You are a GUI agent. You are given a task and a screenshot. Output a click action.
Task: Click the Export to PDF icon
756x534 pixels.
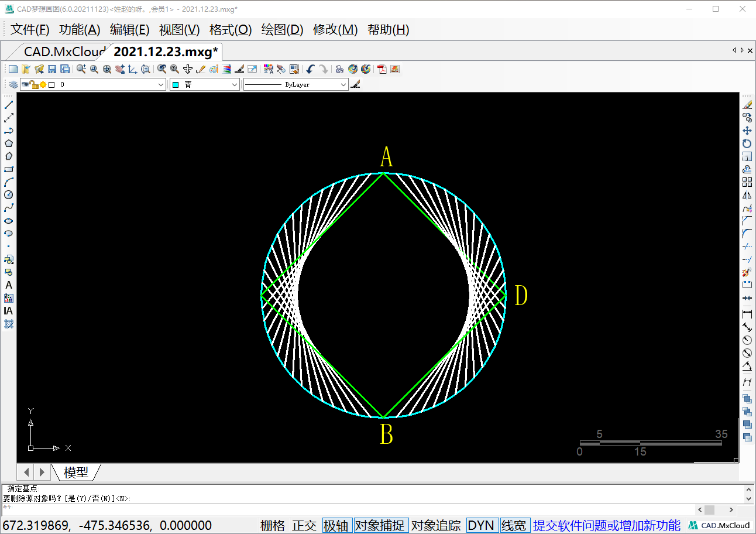tap(382, 69)
